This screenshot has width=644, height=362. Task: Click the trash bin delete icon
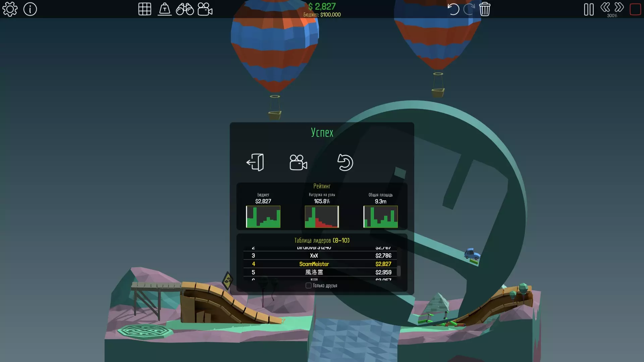(x=485, y=9)
